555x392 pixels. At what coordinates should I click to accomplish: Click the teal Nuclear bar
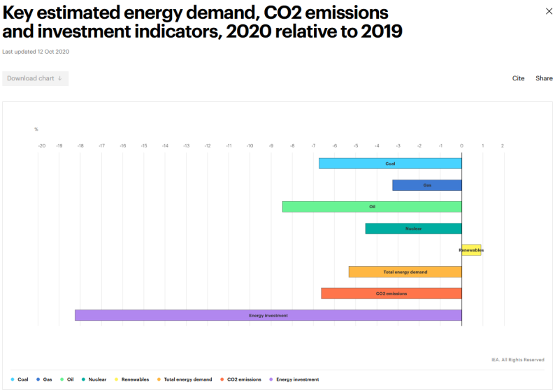tap(413, 228)
